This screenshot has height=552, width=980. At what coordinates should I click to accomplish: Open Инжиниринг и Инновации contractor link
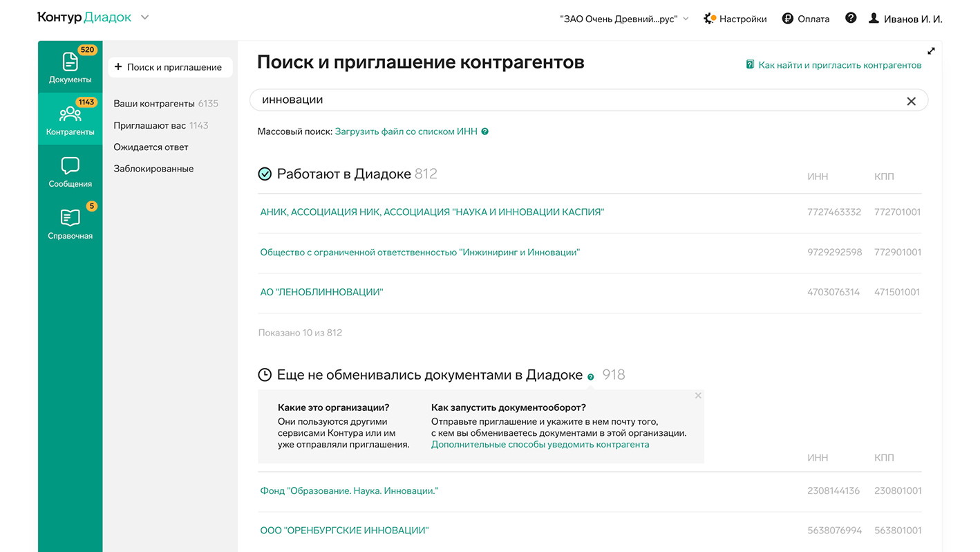[x=420, y=252]
